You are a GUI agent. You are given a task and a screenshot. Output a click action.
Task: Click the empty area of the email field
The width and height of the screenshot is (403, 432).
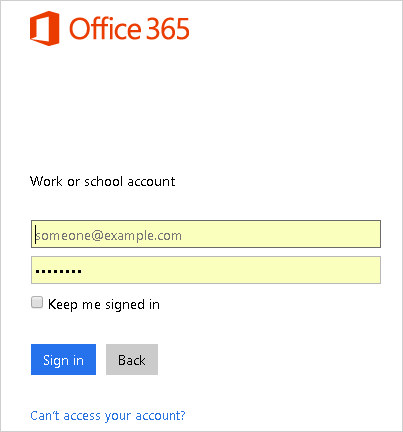pos(280,234)
